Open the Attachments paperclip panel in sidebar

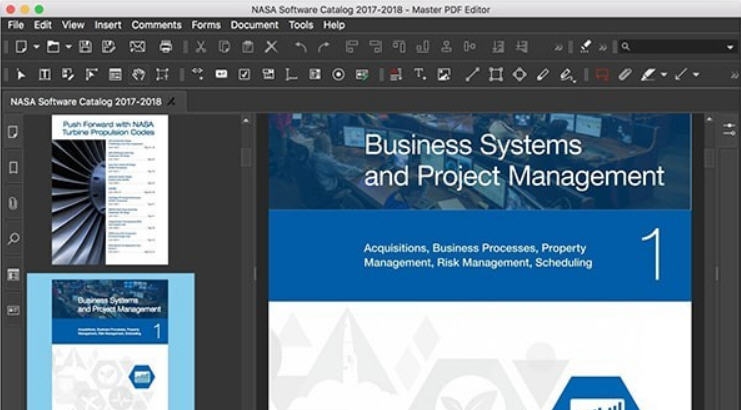point(14,203)
